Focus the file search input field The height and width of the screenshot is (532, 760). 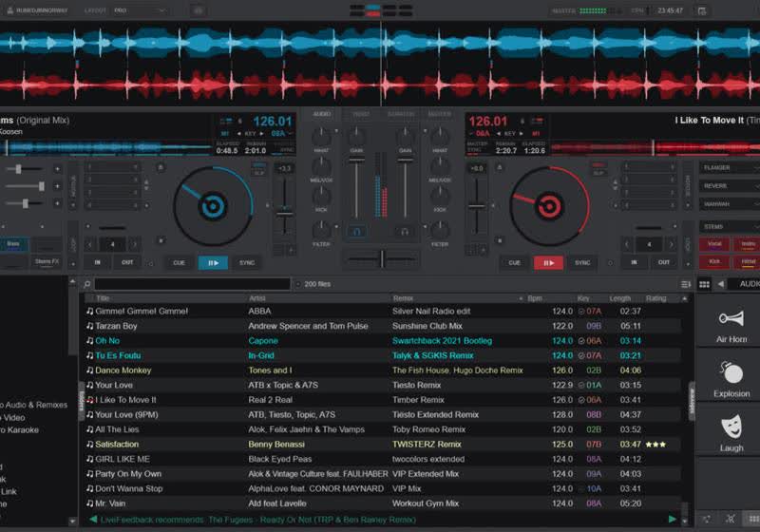[193, 284]
